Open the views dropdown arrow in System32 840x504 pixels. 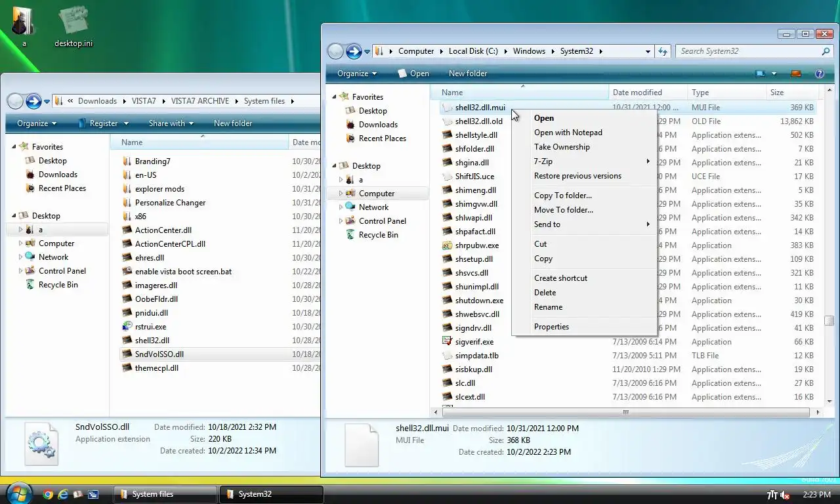[x=774, y=73]
